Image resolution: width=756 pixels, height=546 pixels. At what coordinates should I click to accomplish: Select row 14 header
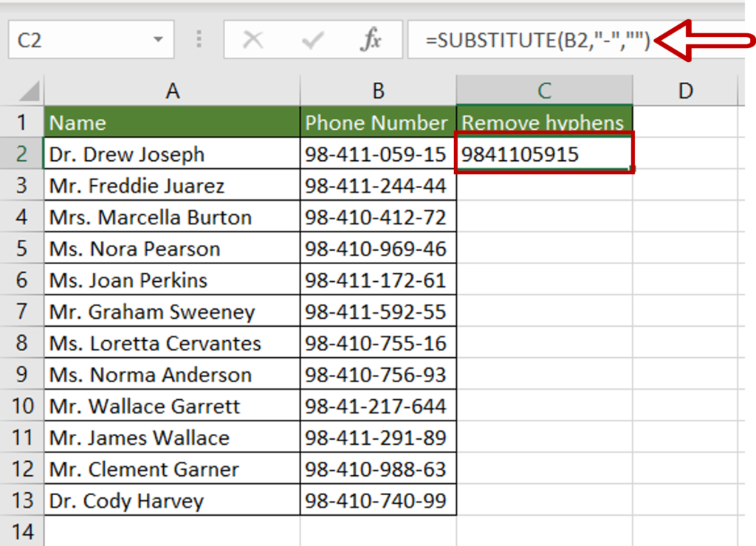pyautogui.click(x=21, y=531)
